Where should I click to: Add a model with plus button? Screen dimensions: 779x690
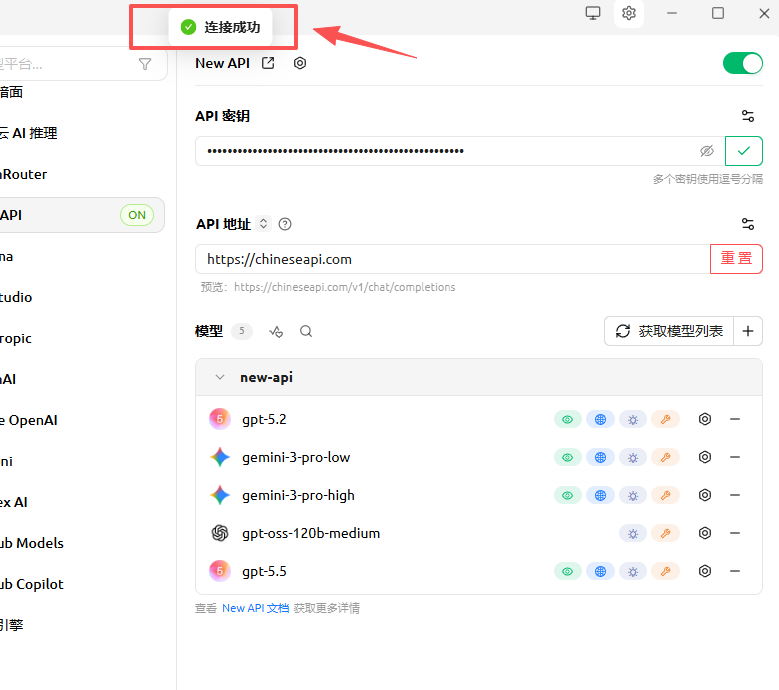click(x=748, y=331)
